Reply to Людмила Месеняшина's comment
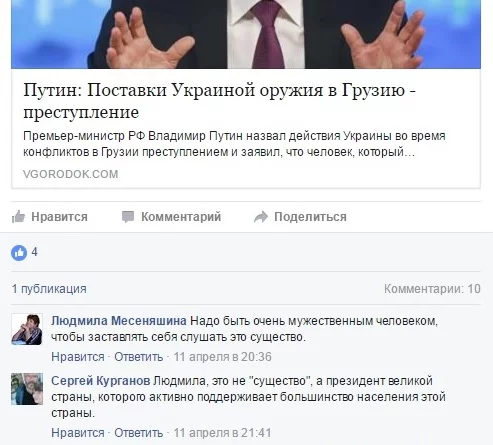Viewport: 493px width, 445px height. point(139,357)
